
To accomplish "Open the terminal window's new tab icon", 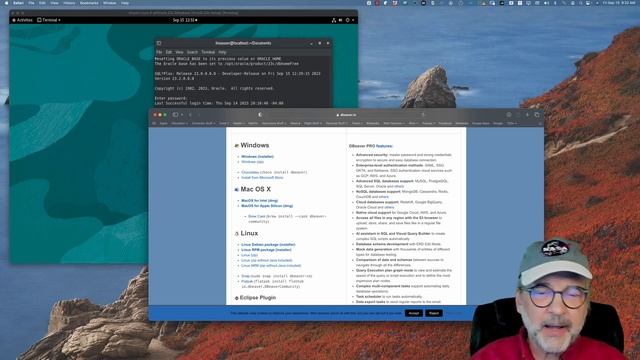I will pos(159,43).
